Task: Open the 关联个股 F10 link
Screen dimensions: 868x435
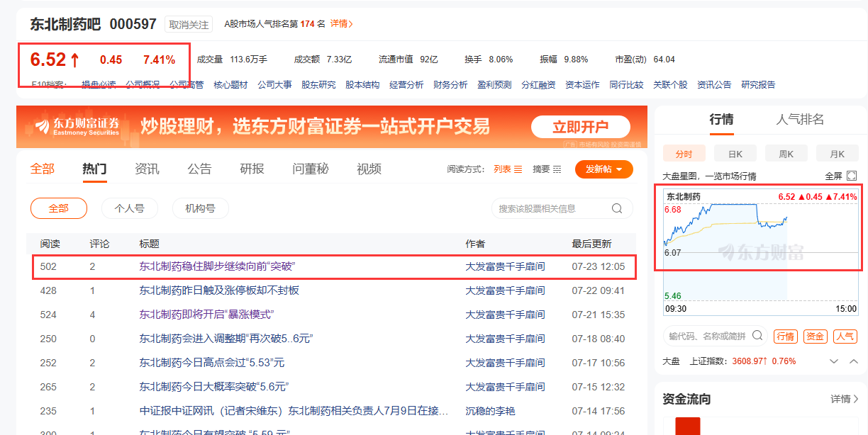Action: point(670,85)
